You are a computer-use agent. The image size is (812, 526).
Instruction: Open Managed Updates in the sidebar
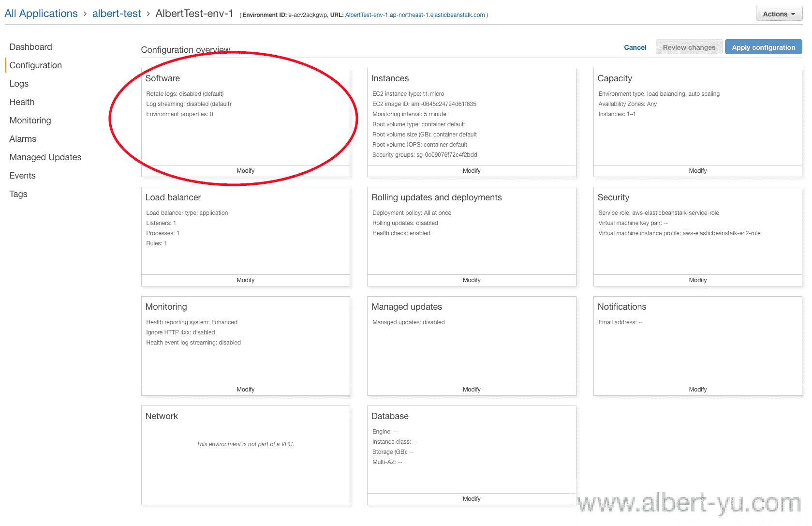point(45,157)
